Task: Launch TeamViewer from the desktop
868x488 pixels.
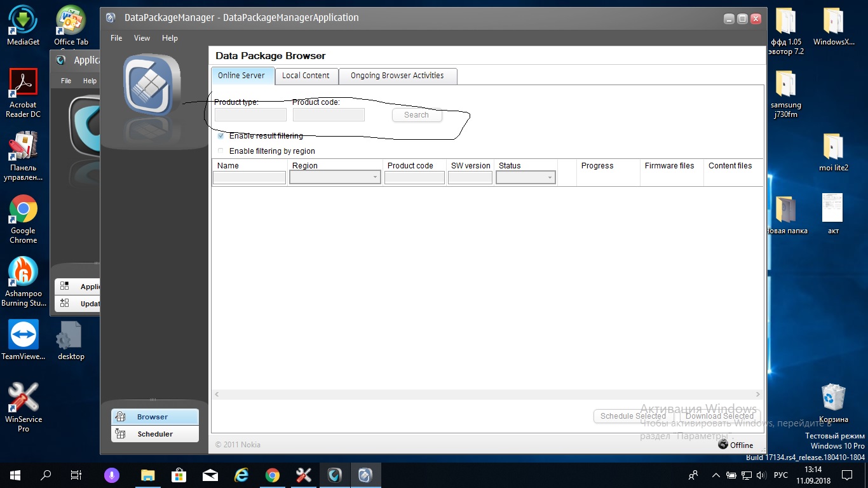Action: (24, 335)
